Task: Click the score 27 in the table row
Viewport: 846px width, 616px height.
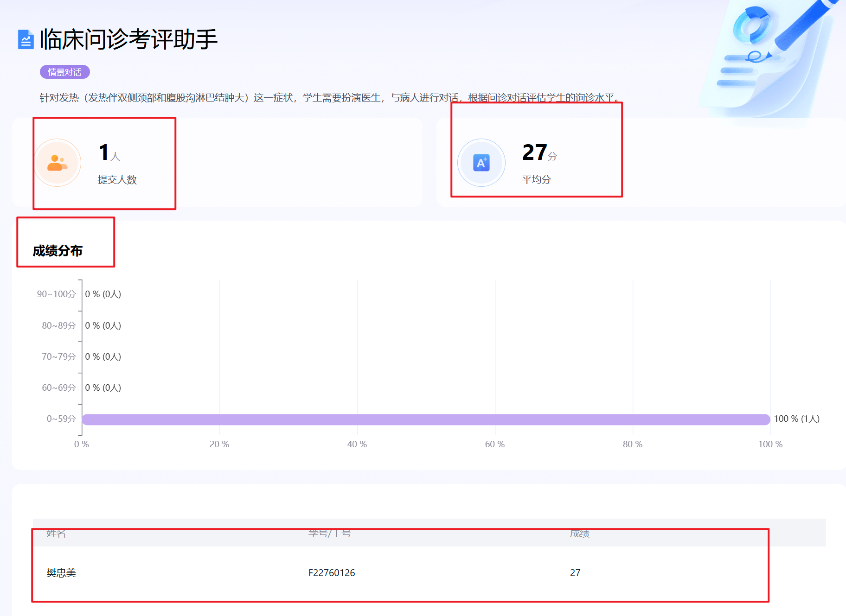Action: click(x=575, y=573)
